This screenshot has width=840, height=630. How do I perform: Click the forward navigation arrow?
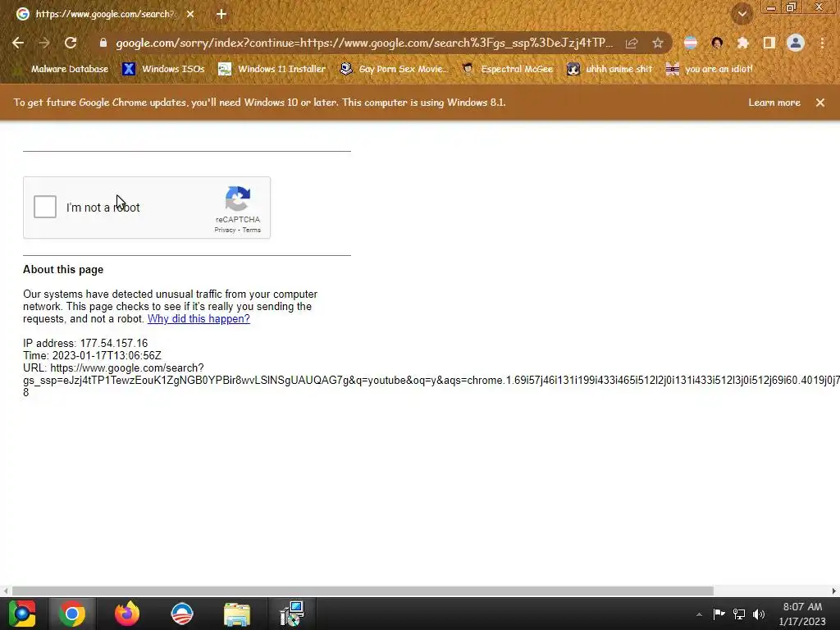[x=44, y=43]
